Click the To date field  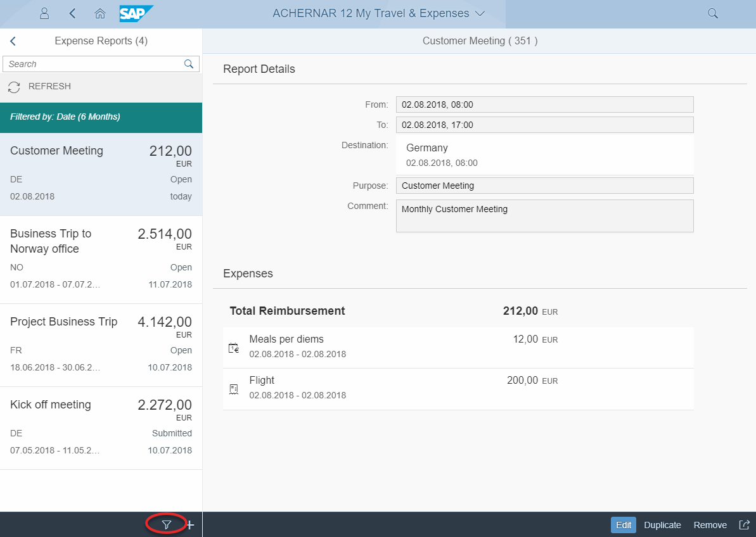tap(545, 125)
